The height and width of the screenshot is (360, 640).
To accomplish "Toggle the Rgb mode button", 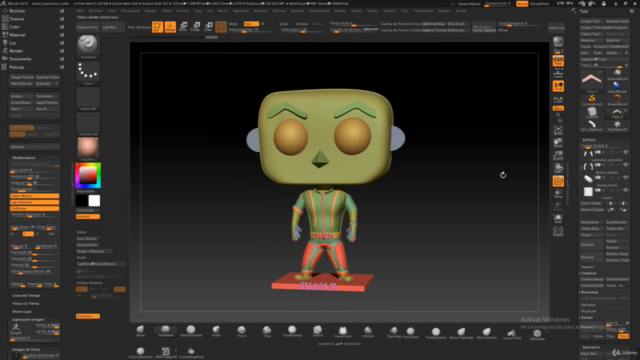I will tap(251, 24).
